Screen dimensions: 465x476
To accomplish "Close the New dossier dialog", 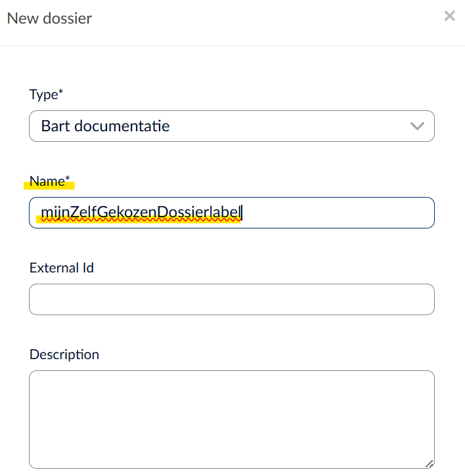I will coord(449,16).
